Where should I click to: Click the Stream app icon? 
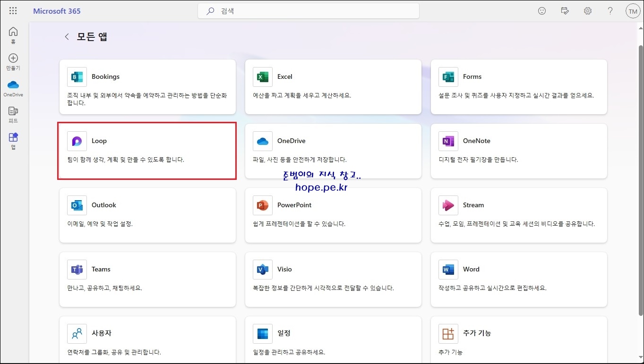448,205
